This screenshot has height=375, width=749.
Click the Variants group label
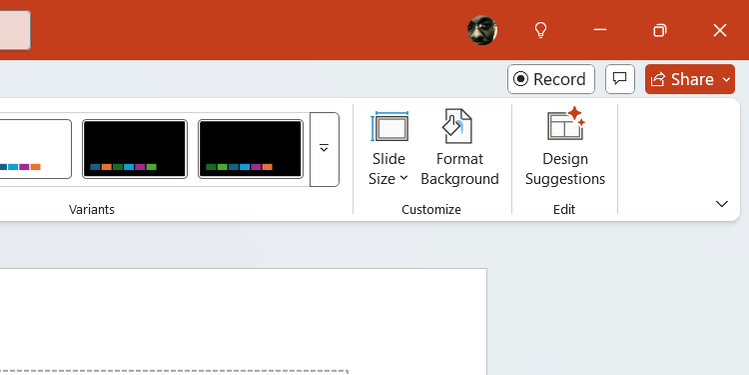(92, 209)
